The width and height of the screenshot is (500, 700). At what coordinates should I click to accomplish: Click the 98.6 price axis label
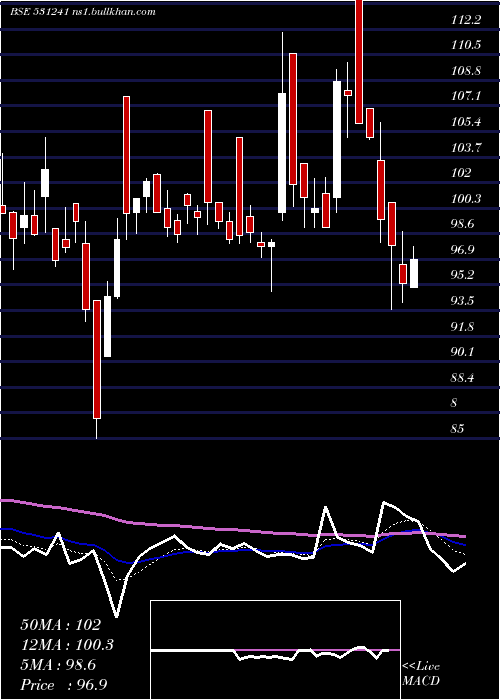coord(463,224)
